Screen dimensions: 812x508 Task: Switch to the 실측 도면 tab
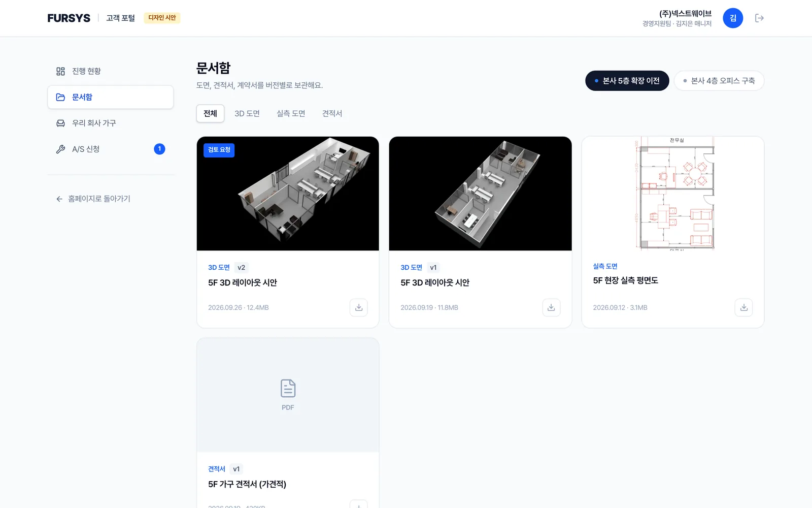pyautogui.click(x=291, y=113)
